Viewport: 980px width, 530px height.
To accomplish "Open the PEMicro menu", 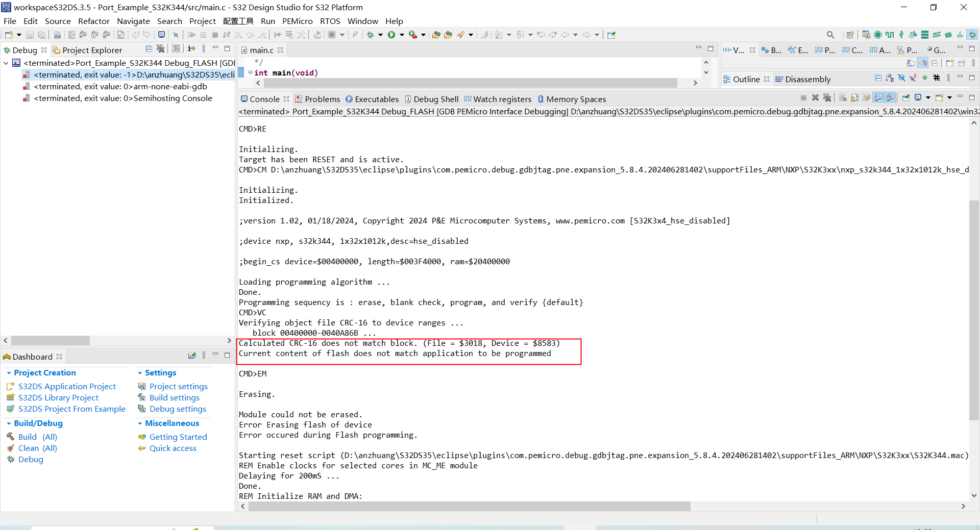I will [x=297, y=21].
